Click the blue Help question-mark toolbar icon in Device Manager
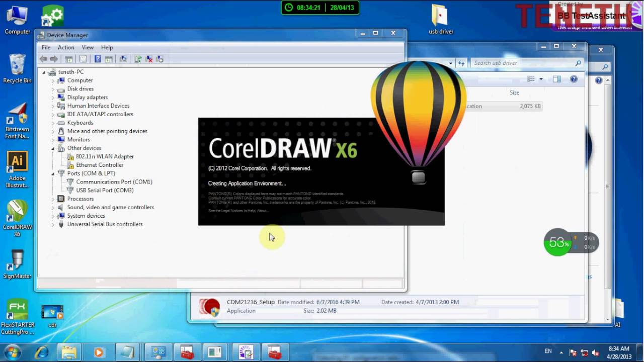This screenshot has height=362, width=644. point(98,59)
